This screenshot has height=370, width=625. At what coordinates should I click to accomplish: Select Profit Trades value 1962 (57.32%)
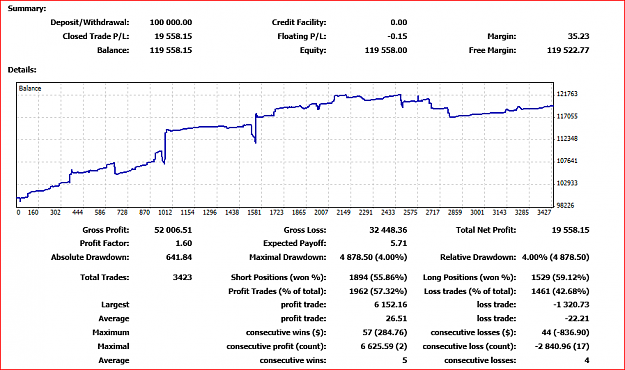click(x=378, y=291)
